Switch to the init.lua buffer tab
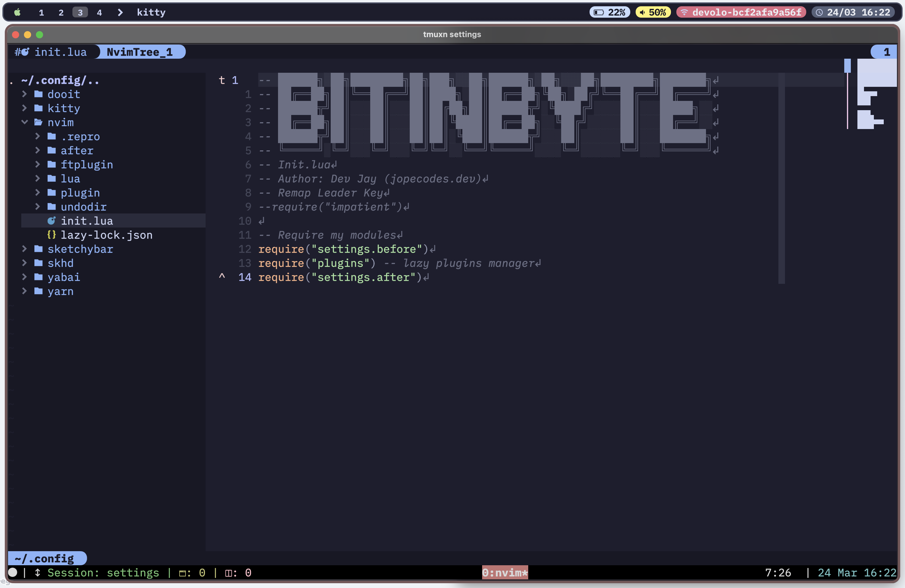The image size is (905, 588). (60, 52)
